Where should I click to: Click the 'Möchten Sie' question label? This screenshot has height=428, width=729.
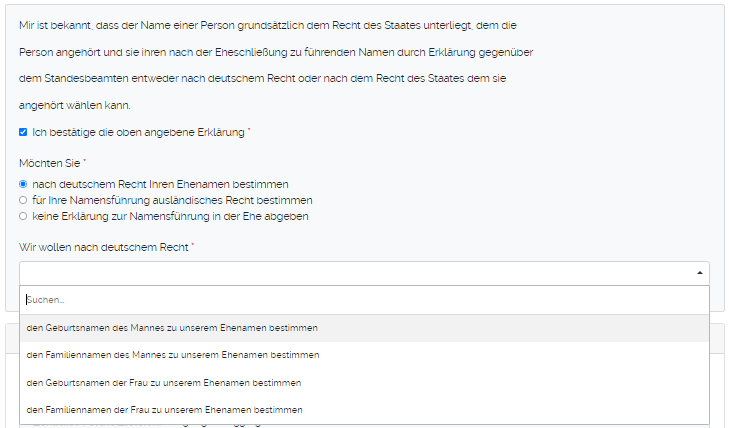tap(51, 162)
